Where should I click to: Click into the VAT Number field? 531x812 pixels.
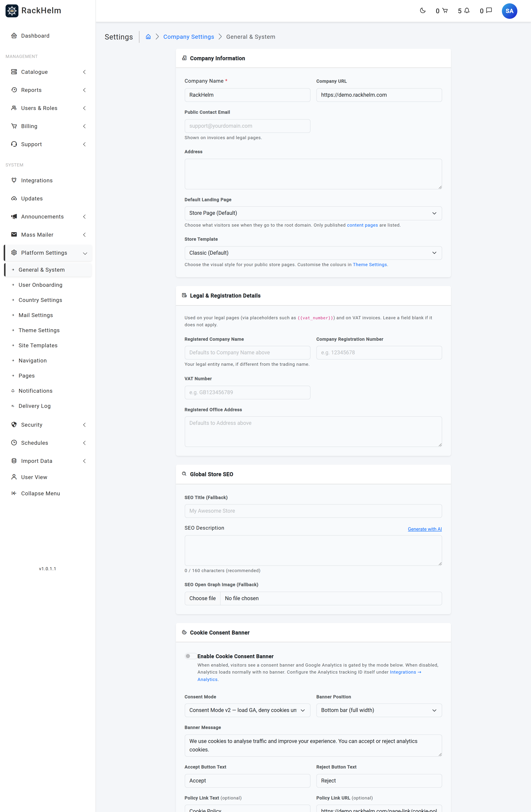click(247, 392)
